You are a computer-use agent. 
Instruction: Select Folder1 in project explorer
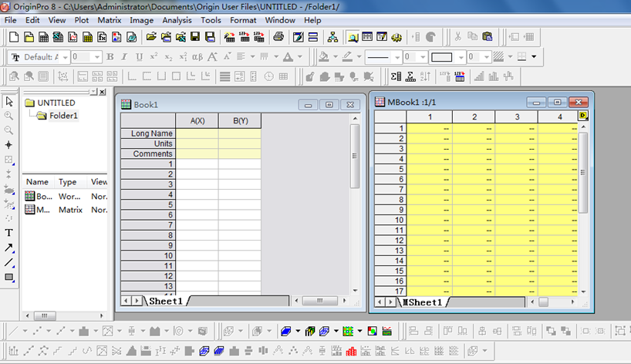62,116
